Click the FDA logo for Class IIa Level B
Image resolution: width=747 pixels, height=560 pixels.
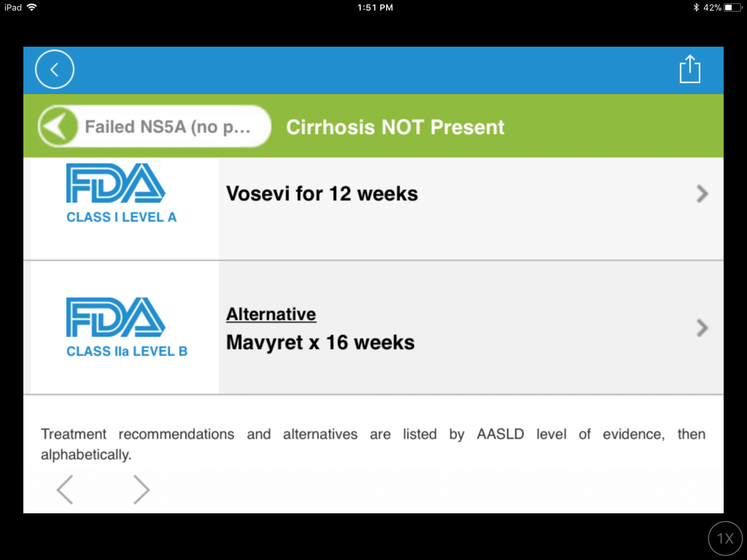pos(116,317)
